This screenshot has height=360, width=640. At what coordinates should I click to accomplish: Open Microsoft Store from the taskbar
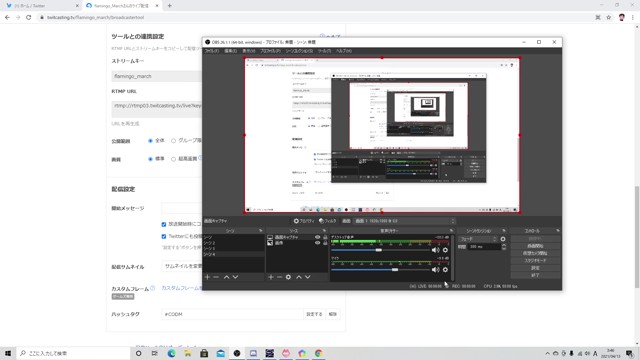[x=204, y=353]
